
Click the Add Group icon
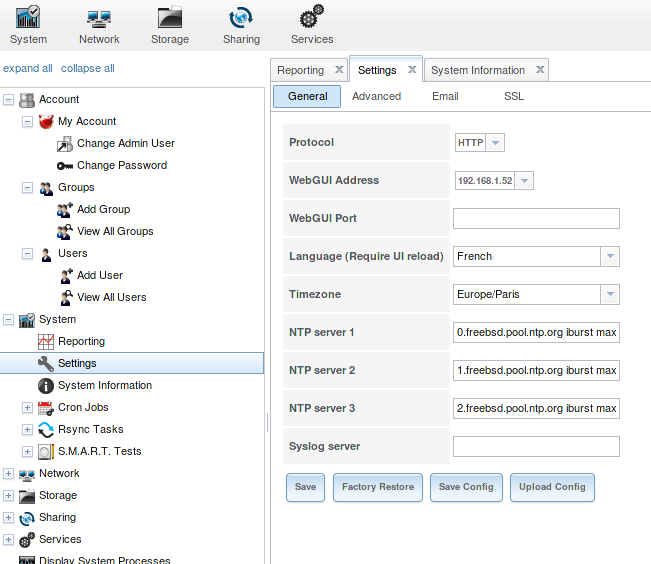[x=65, y=210]
